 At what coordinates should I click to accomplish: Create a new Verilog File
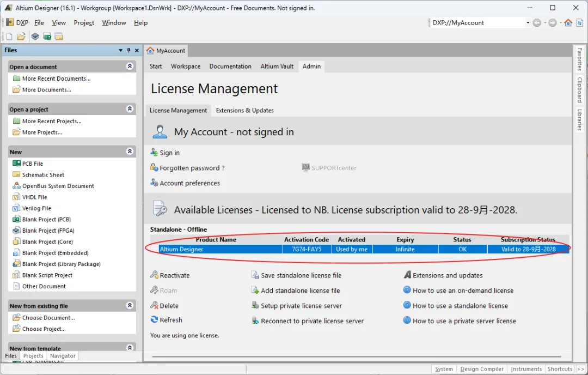[36, 208]
